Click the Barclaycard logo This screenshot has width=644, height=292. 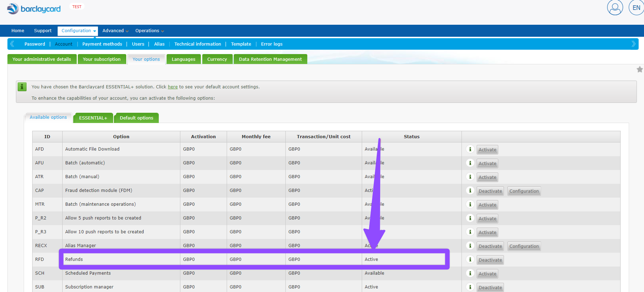click(34, 8)
